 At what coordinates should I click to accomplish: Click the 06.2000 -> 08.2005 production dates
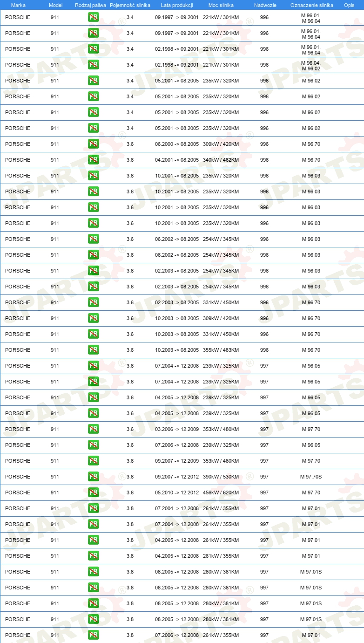point(177,144)
